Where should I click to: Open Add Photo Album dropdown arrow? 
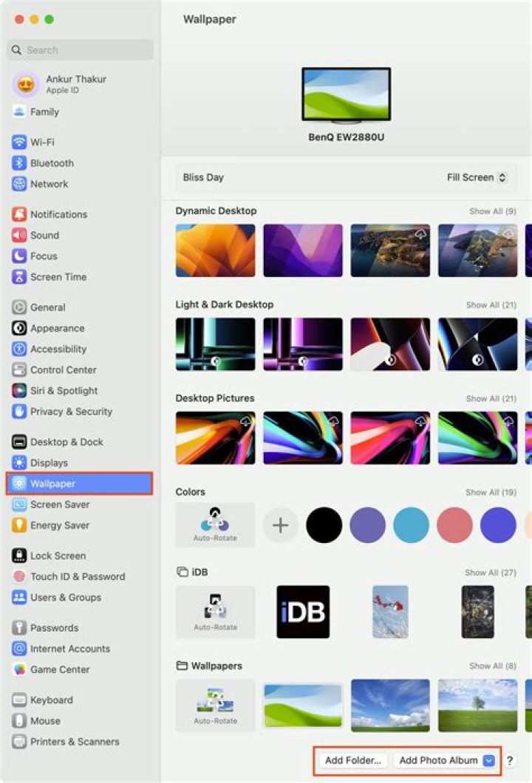[489, 760]
